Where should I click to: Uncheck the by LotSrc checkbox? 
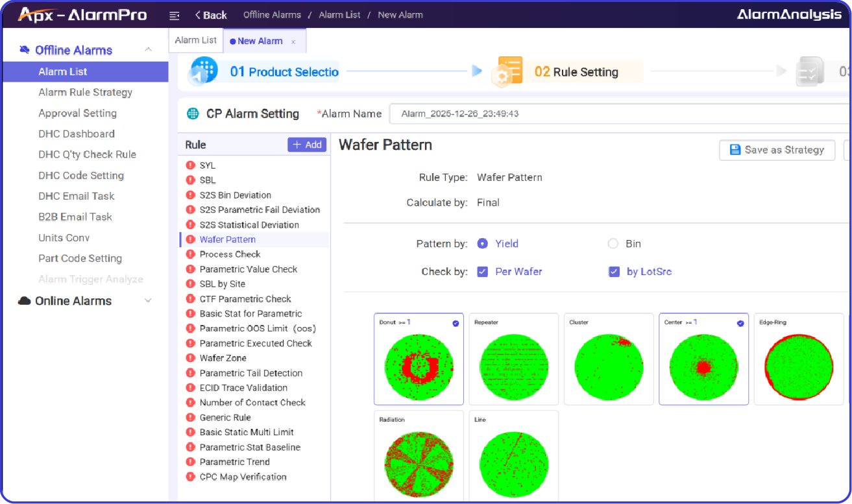pos(615,271)
